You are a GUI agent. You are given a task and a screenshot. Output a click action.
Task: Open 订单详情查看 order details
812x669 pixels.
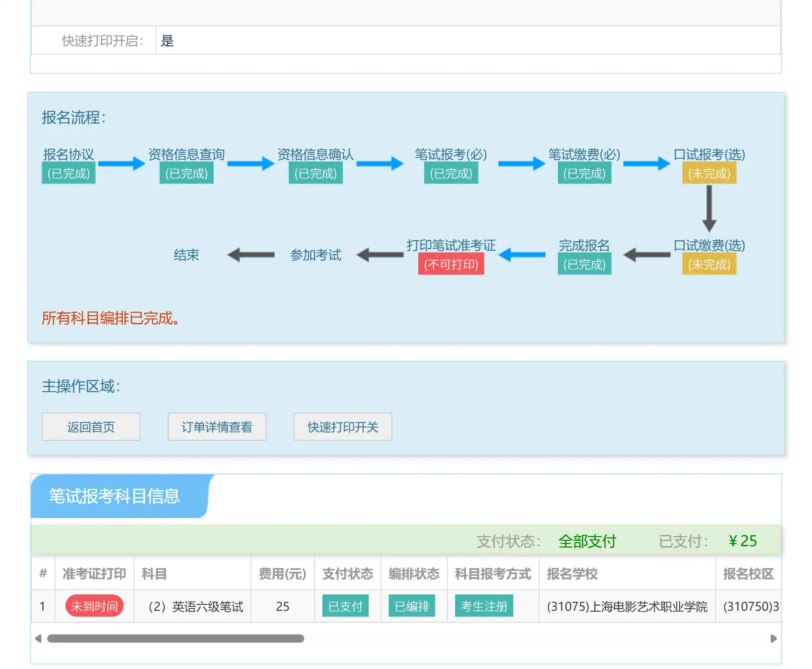click(217, 427)
